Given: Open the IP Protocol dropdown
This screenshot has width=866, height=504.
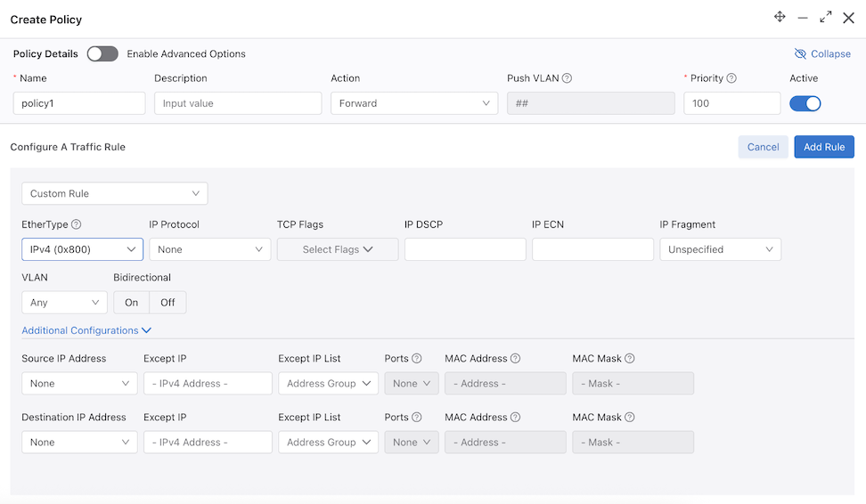Looking at the screenshot, I should coord(210,249).
